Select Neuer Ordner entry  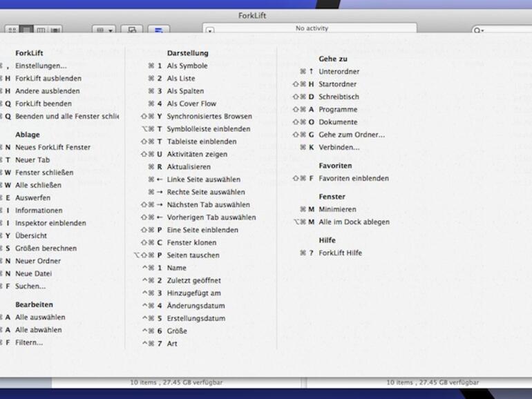[38, 261]
